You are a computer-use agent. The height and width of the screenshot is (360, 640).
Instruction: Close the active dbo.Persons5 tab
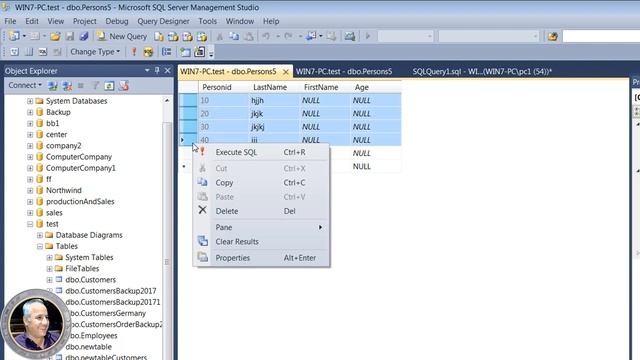coord(286,72)
